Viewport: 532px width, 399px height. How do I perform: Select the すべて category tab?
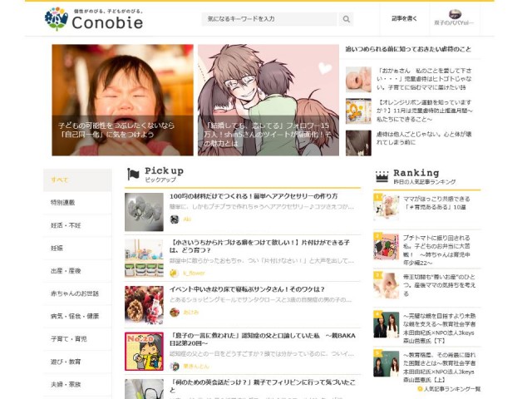[77, 180]
